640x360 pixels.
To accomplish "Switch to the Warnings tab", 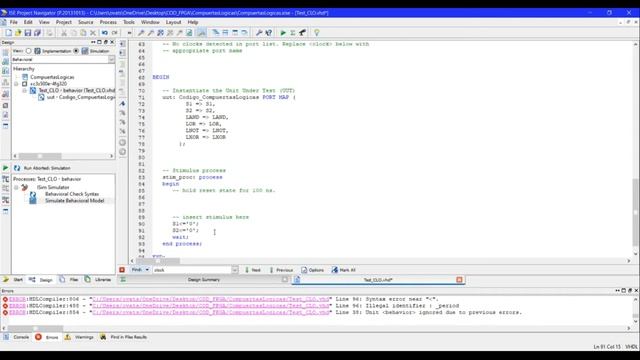I will (79, 337).
